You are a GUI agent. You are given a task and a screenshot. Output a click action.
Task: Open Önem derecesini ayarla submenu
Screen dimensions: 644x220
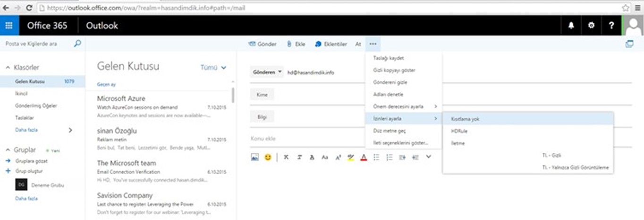click(x=404, y=106)
